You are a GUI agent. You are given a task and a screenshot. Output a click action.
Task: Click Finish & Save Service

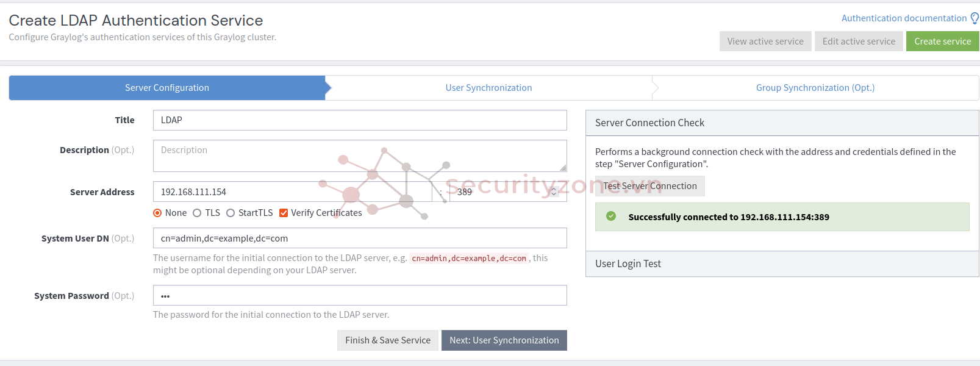(x=388, y=340)
